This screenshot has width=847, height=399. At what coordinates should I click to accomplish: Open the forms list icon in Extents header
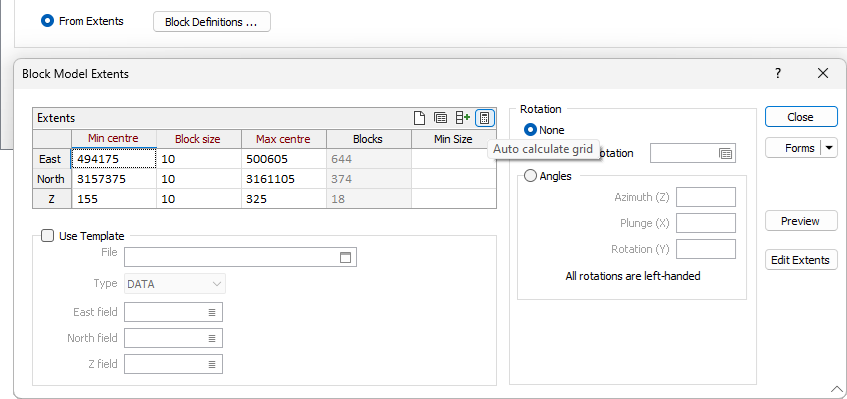tap(440, 118)
